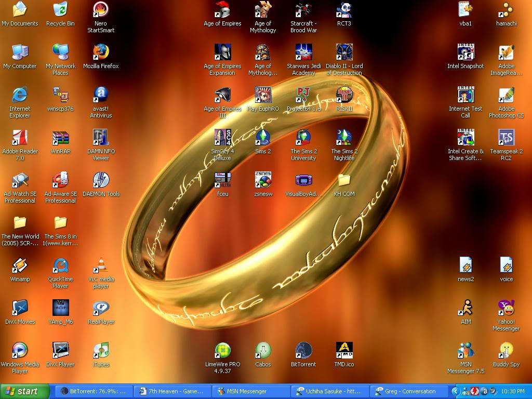Select the Adobe Photoshop CS icon
Image resolution: width=532 pixels, height=399 pixels.
[506, 95]
